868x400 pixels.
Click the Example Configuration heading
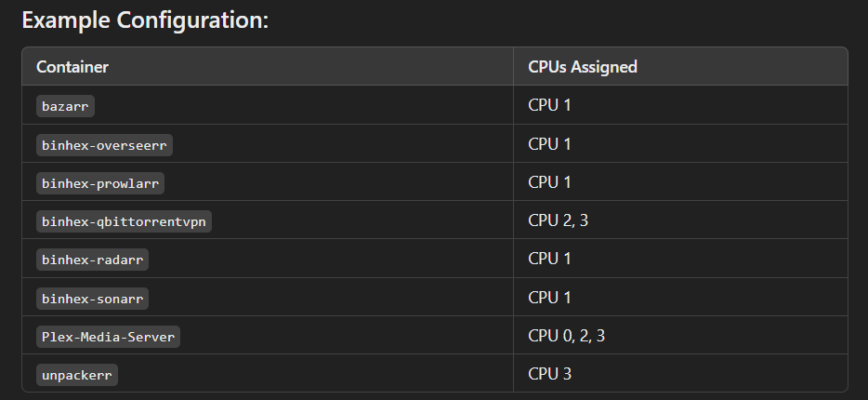[x=145, y=20]
